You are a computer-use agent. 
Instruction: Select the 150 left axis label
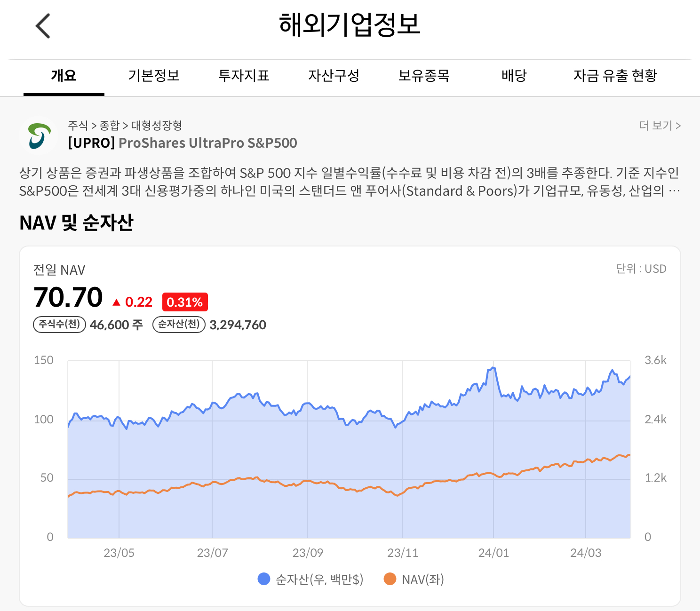pyautogui.click(x=44, y=360)
